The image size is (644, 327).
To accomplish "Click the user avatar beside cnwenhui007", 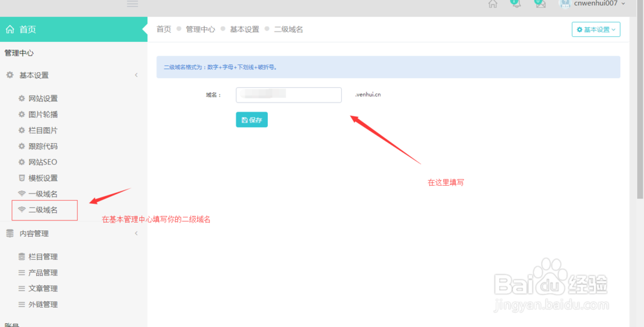I will click(565, 4).
